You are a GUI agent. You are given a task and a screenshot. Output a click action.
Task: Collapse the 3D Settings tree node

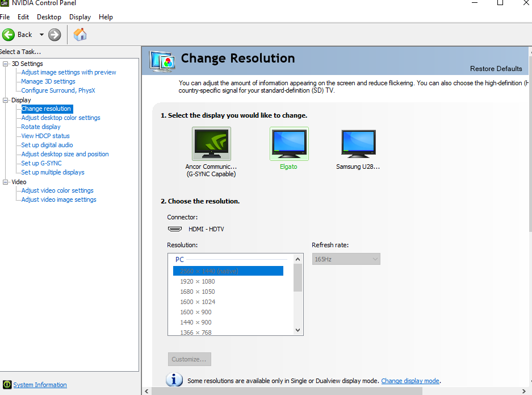click(6, 64)
